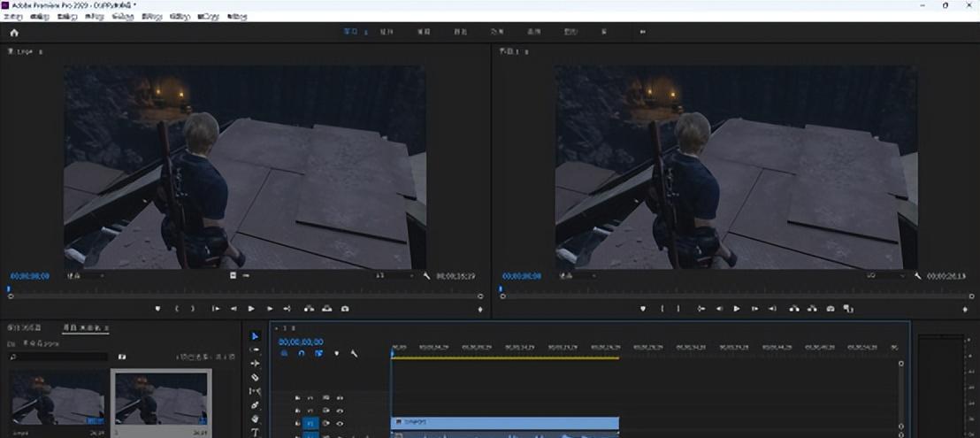Play the Source monitor clip

point(251,309)
